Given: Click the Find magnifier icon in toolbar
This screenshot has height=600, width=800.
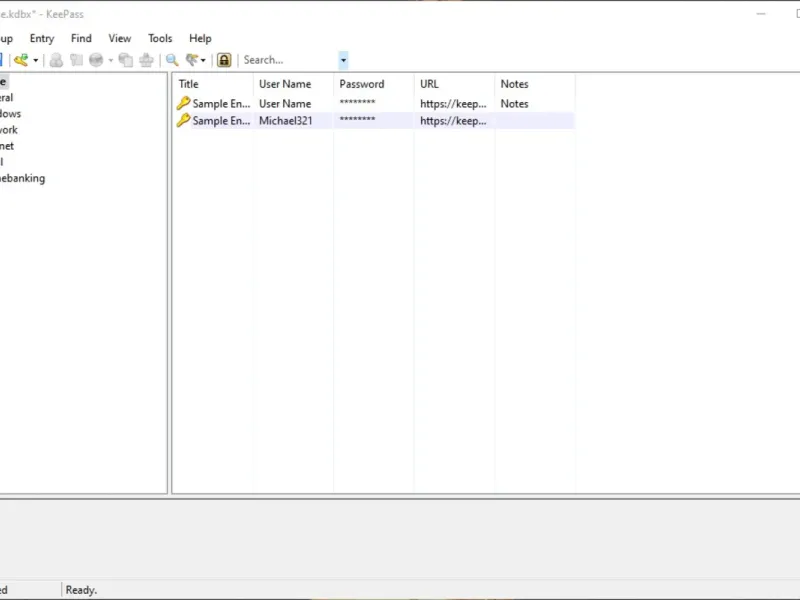Looking at the screenshot, I should click(x=172, y=60).
